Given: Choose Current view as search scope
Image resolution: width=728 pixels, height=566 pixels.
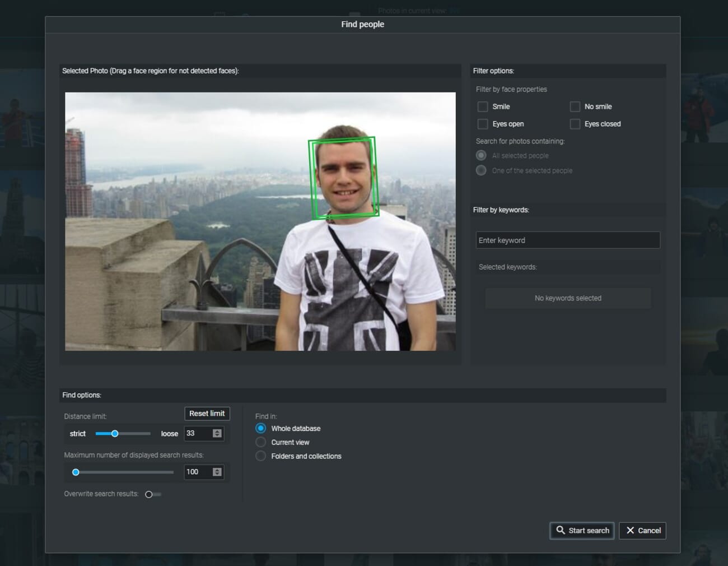Looking at the screenshot, I should (x=261, y=442).
